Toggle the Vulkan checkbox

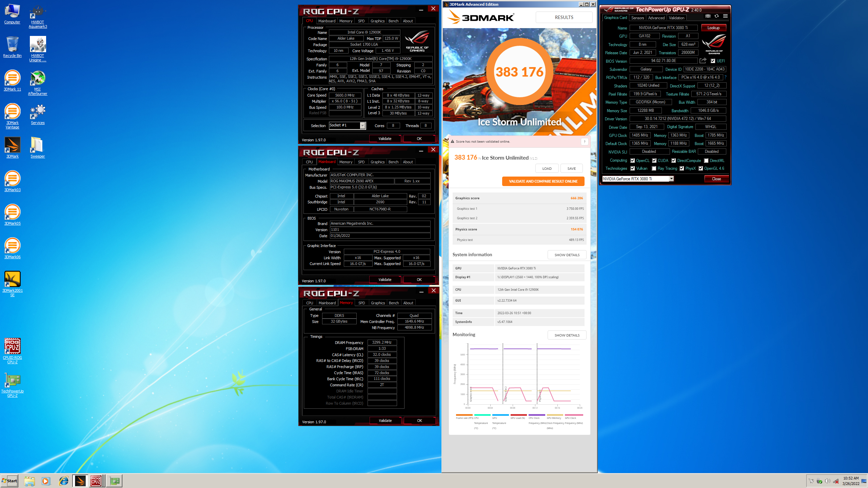pyautogui.click(x=632, y=168)
